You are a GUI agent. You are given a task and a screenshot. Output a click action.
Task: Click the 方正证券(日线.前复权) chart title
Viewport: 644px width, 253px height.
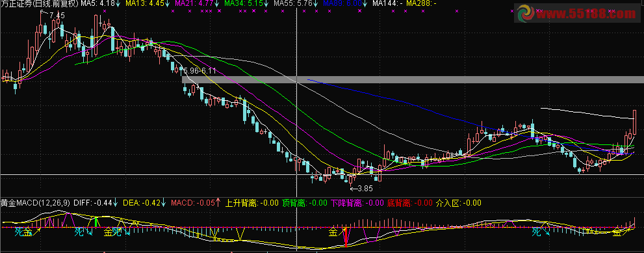pyautogui.click(x=40, y=4)
